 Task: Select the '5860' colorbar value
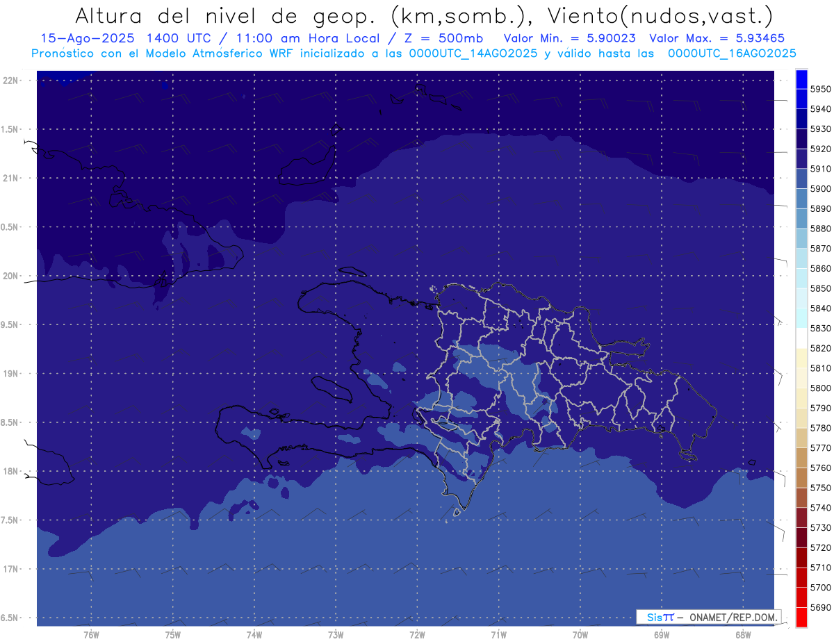[x=821, y=268]
